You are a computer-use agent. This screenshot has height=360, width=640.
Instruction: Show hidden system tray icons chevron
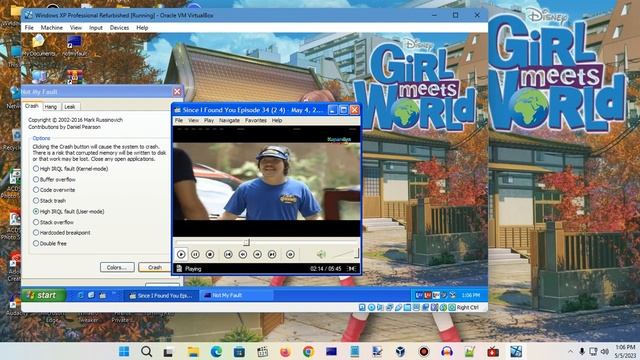coord(570,351)
